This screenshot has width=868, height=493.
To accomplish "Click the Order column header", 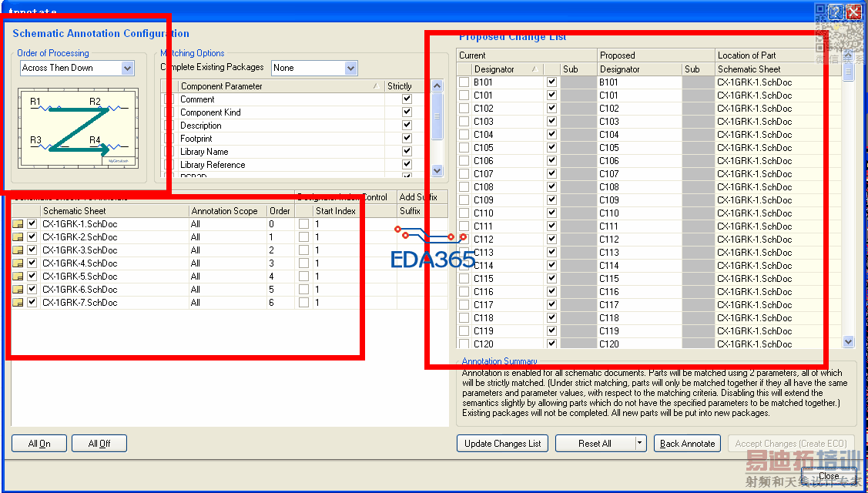I will click(x=280, y=211).
